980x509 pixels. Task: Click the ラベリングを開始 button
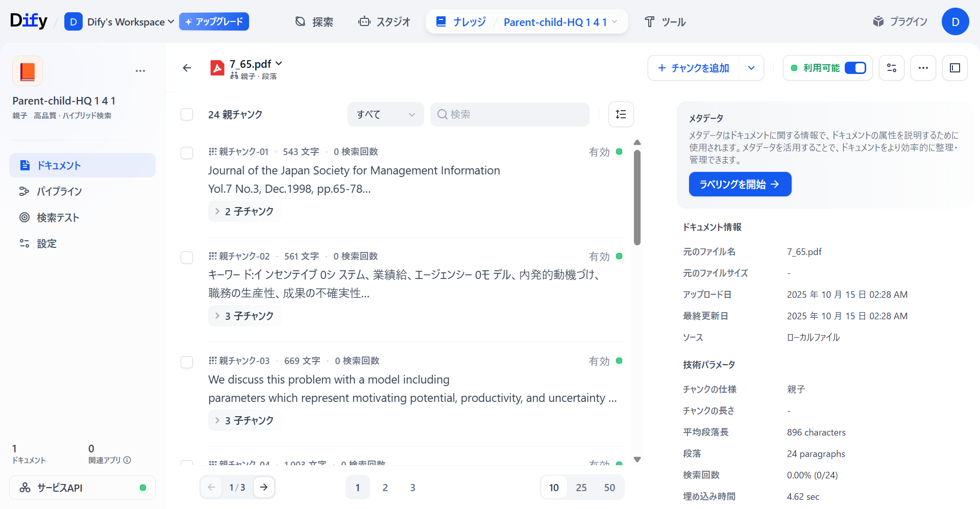(x=740, y=184)
